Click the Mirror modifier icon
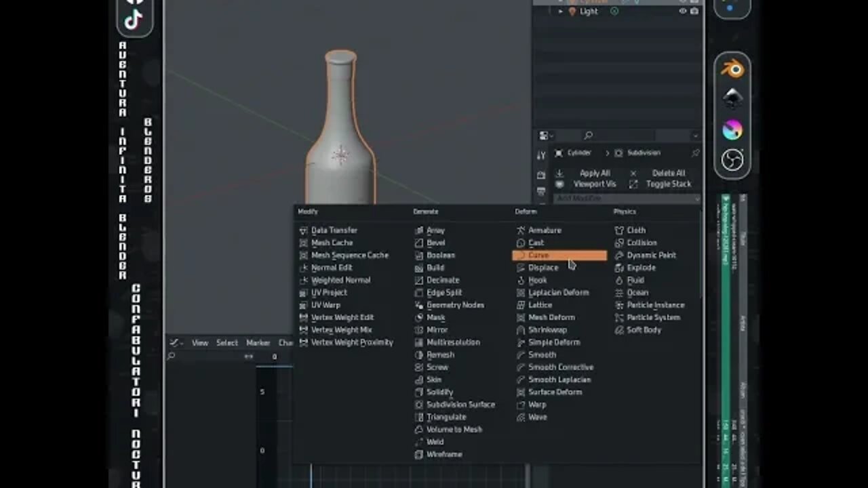Viewport: 868px width, 488px height. pyautogui.click(x=419, y=330)
